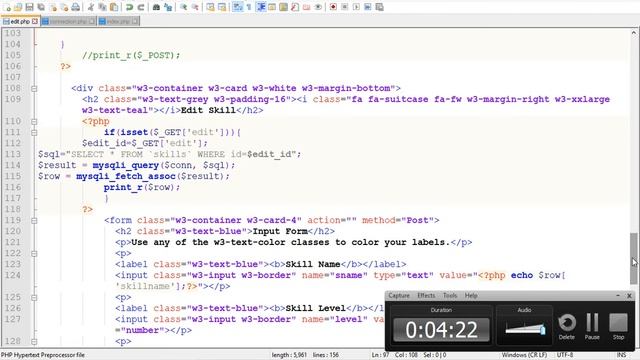640x360 pixels.
Task: Click the Copy toolbar icon
Action: (102, 7)
